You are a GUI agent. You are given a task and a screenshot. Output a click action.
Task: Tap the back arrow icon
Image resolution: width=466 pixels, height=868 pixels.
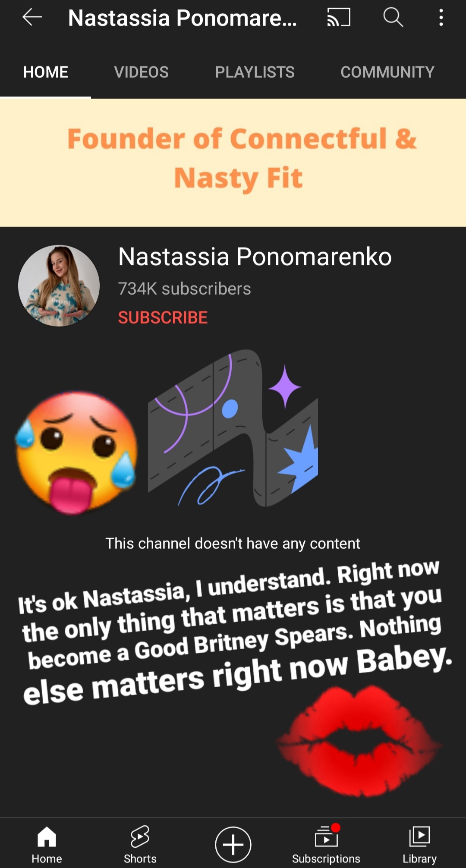[32, 18]
